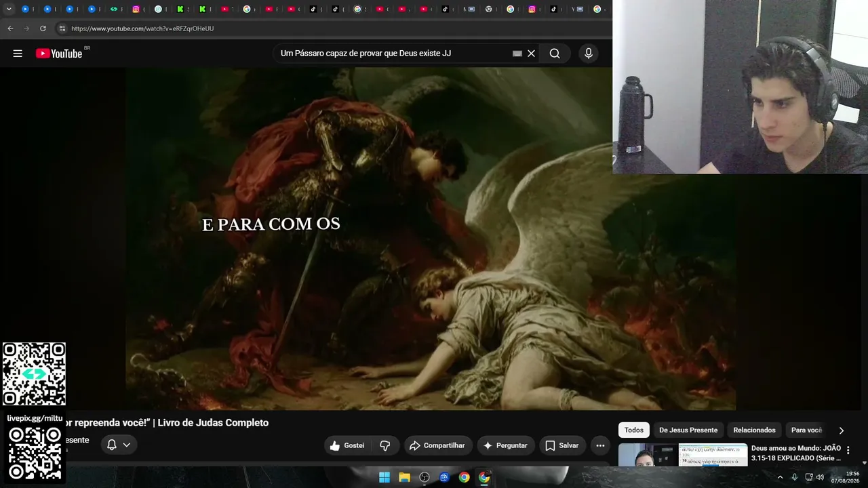This screenshot has height=488, width=868.
Task: Show hidden system tray icons
Action: pyautogui.click(x=780, y=477)
